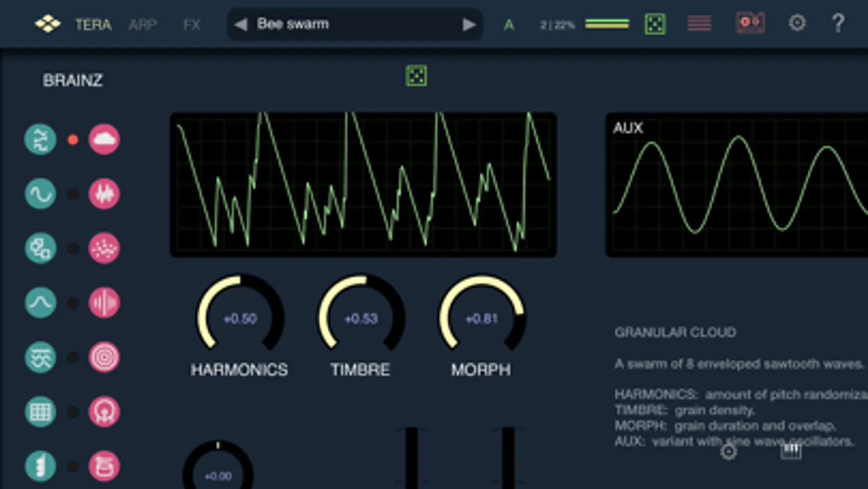
Task: Open the keyboard icon at bottom right
Action: 791,451
